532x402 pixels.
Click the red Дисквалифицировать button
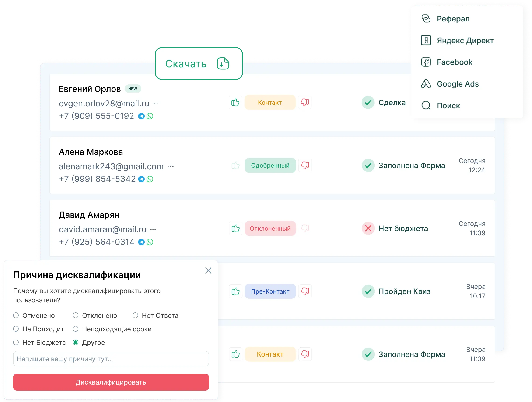(x=111, y=382)
